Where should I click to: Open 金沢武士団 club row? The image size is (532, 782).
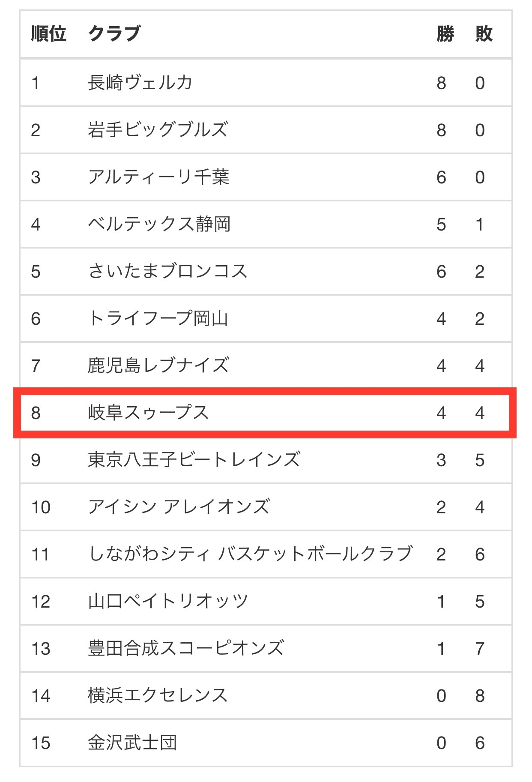(x=266, y=742)
